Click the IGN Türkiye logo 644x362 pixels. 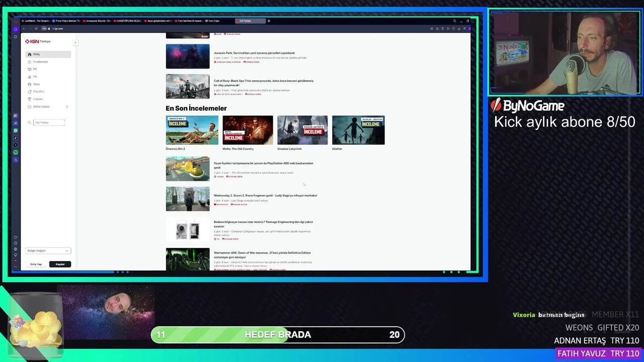pyautogui.click(x=38, y=41)
